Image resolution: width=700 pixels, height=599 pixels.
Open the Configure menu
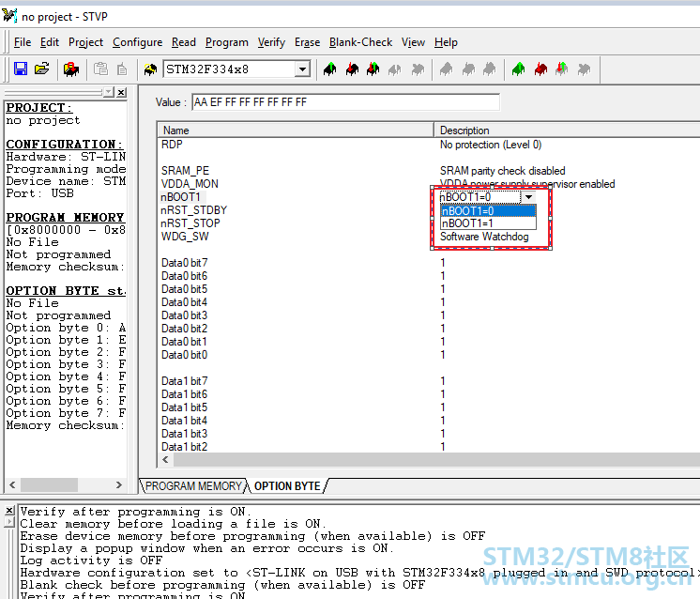click(x=138, y=42)
